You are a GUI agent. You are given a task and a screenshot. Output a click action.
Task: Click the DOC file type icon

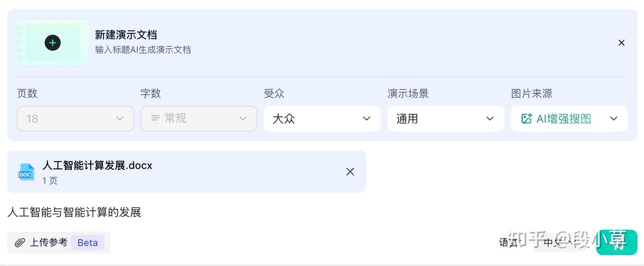pos(26,172)
